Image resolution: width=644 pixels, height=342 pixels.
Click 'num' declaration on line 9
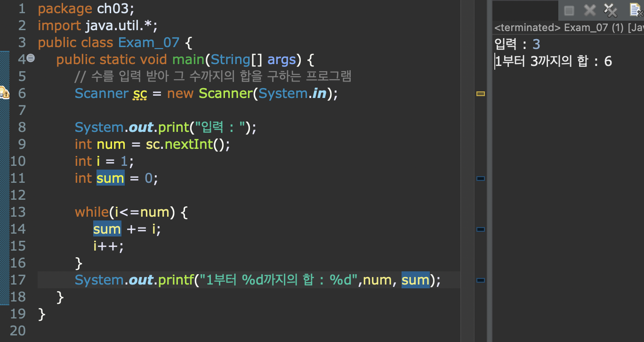click(x=111, y=145)
